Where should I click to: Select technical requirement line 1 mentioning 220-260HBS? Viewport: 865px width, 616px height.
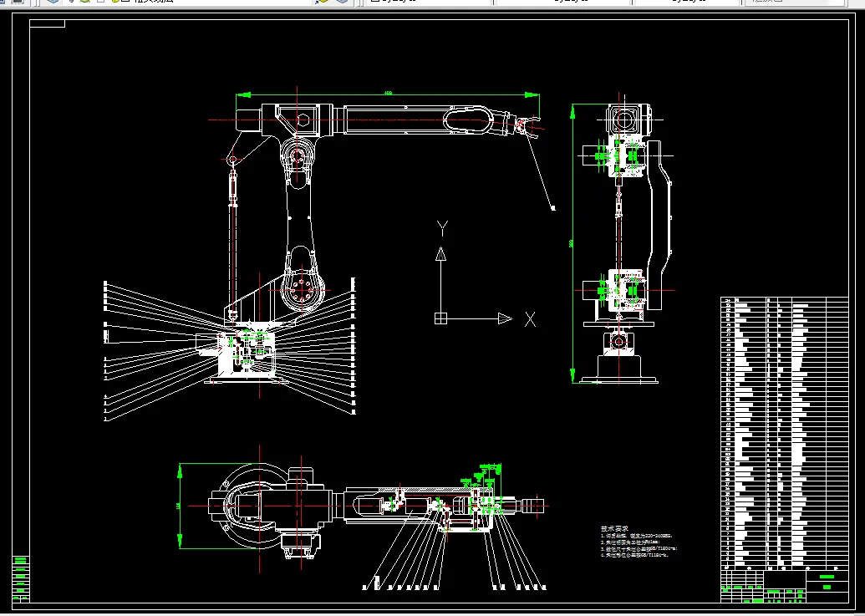click(636, 535)
